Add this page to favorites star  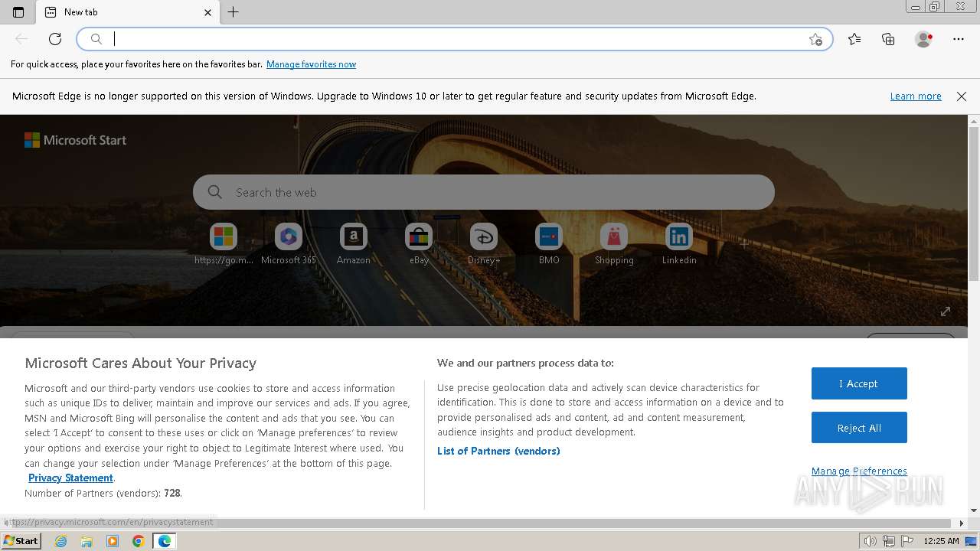[815, 40]
